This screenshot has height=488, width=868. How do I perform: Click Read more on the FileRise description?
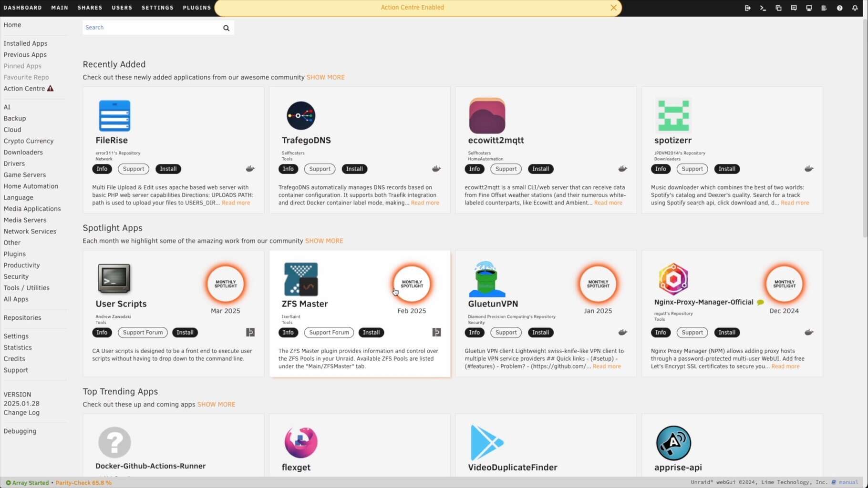(x=236, y=203)
